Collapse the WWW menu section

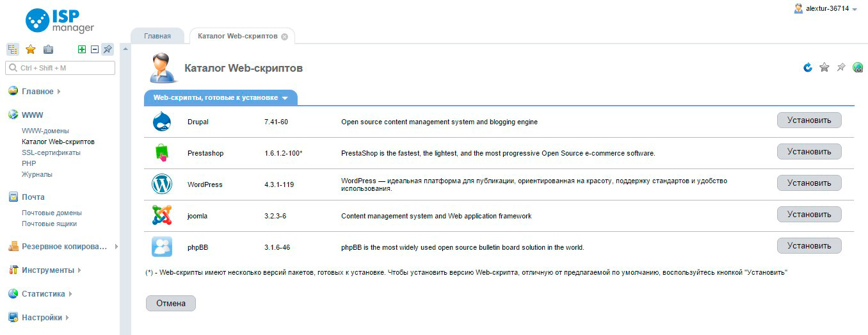pos(32,115)
